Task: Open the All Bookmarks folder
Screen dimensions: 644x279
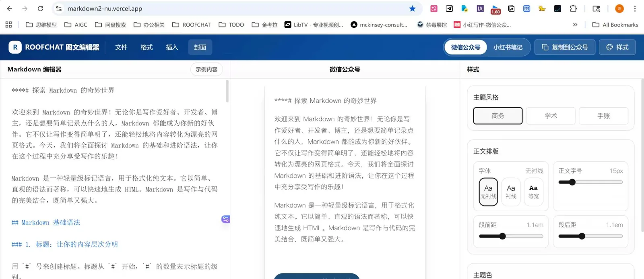Action: [615, 25]
